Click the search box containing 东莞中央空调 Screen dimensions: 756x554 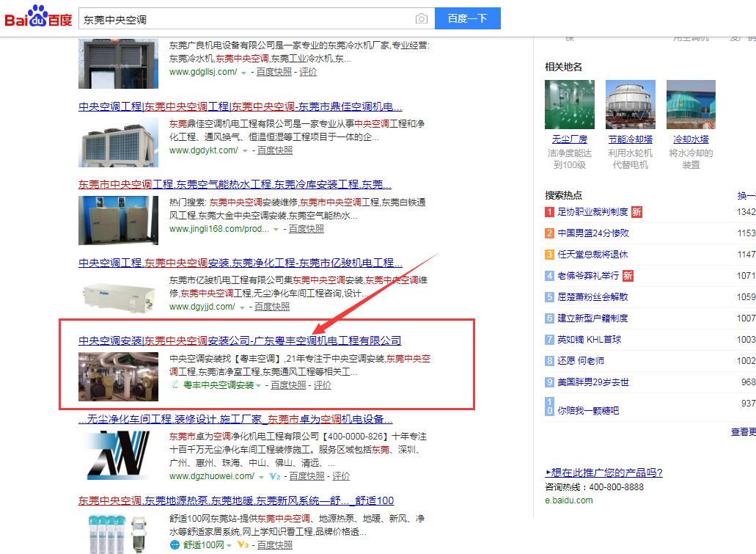[246, 19]
